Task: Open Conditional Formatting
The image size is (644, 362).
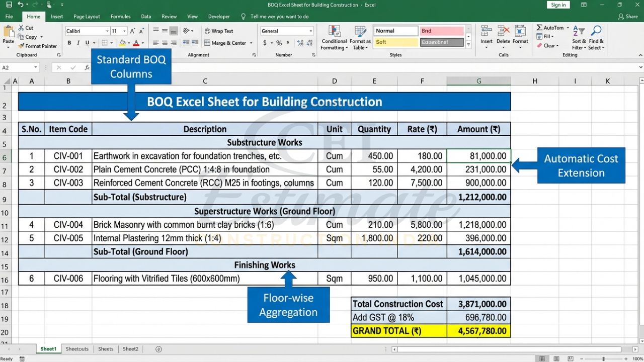Action: [334, 37]
